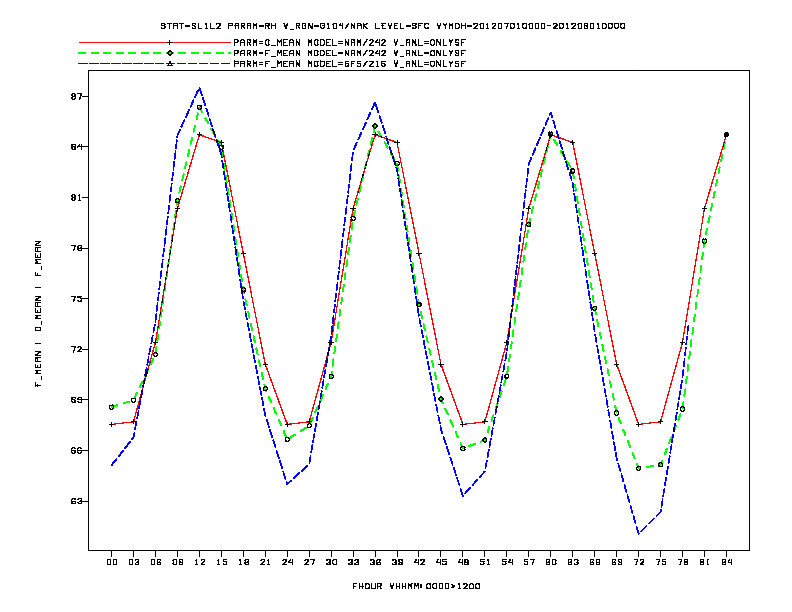
Task: Click the x-axis title FHOUR VHHMM
Action: point(416,586)
